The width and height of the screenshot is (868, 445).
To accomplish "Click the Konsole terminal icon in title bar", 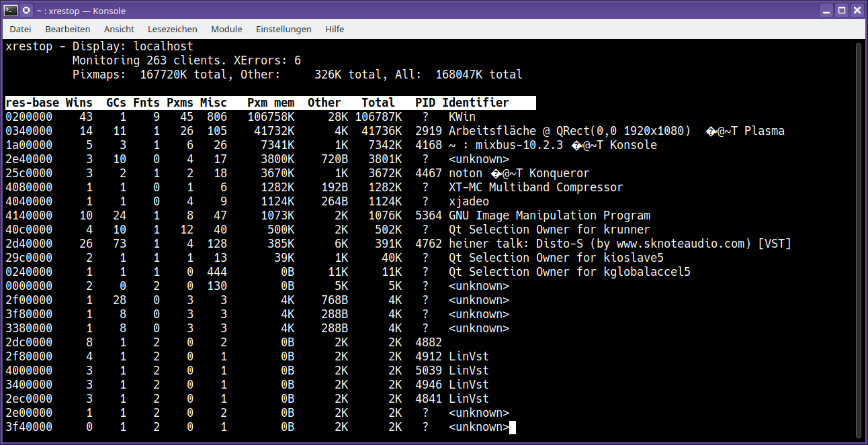I will coord(10,11).
